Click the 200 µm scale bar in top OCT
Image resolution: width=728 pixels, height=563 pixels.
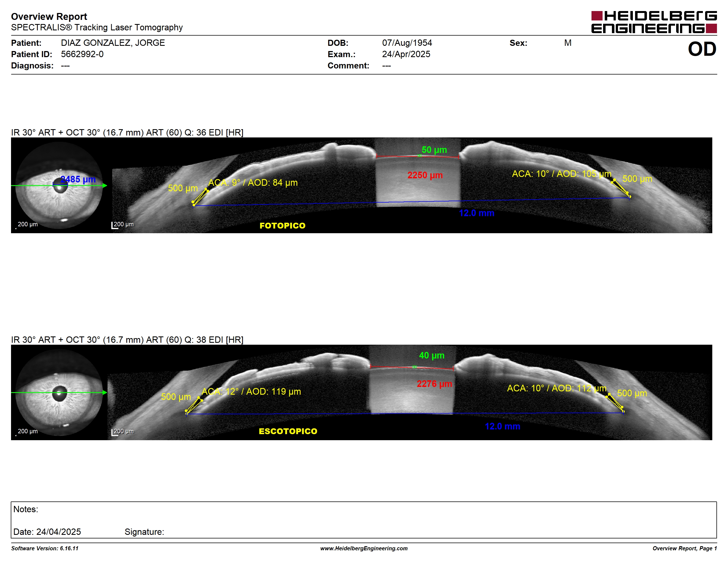click(x=123, y=225)
